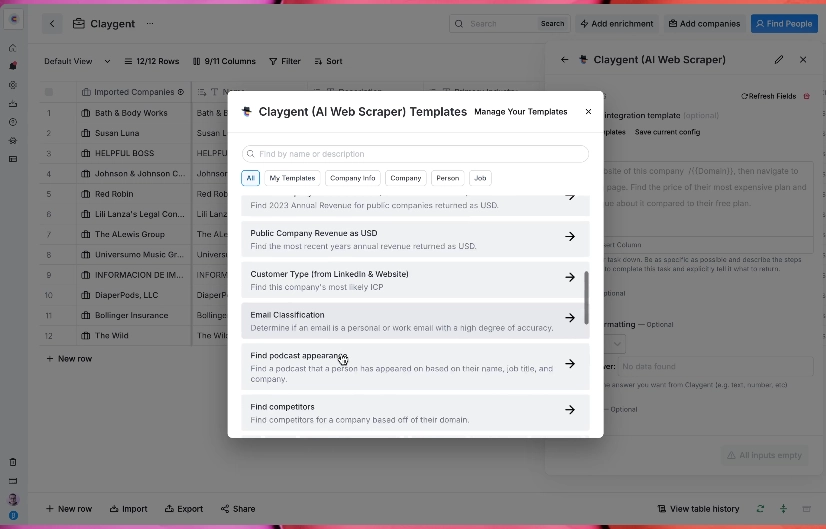The height and width of the screenshot is (529, 826).
Task: Switch to the Person tab
Action: pyautogui.click(x=448, y=178)
